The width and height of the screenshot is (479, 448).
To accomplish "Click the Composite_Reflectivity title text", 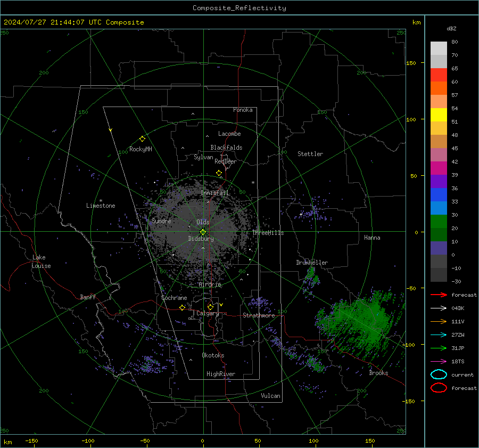I will tap(240, 8).
